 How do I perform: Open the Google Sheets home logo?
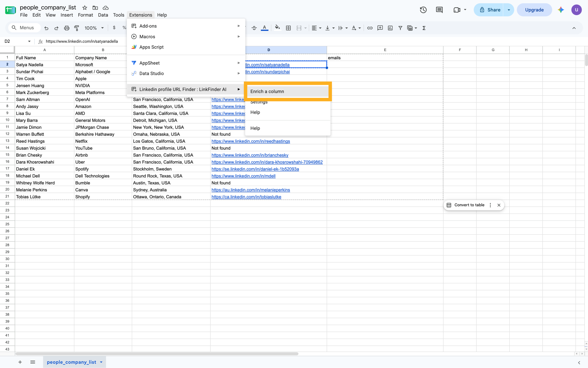click(x=10, y=10)
